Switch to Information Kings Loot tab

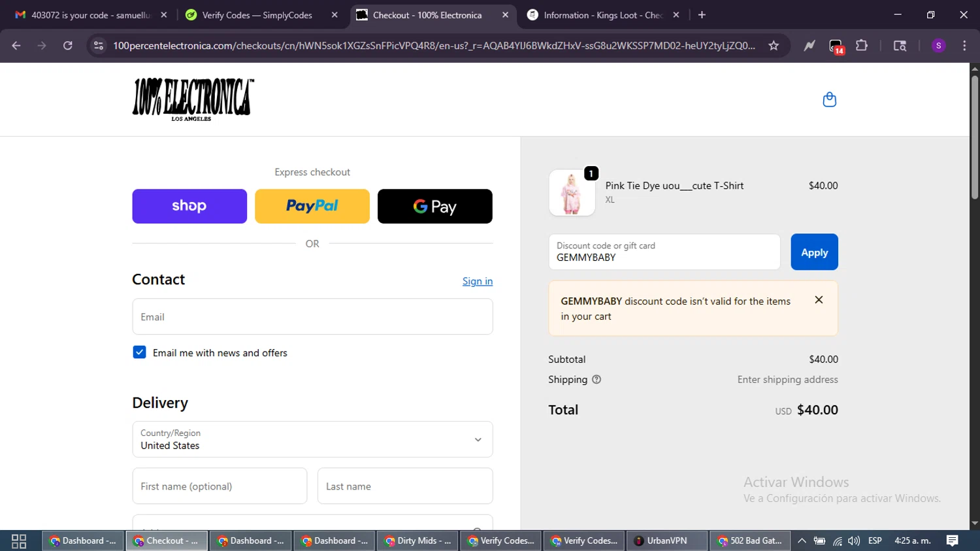tap(604, 15)
